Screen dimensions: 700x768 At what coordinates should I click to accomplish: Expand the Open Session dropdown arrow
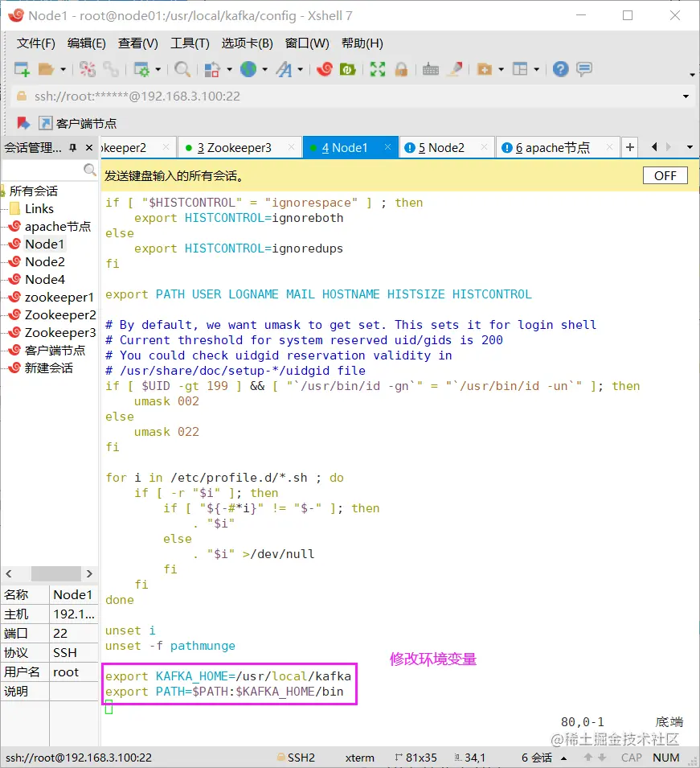[x=63, y=69]
